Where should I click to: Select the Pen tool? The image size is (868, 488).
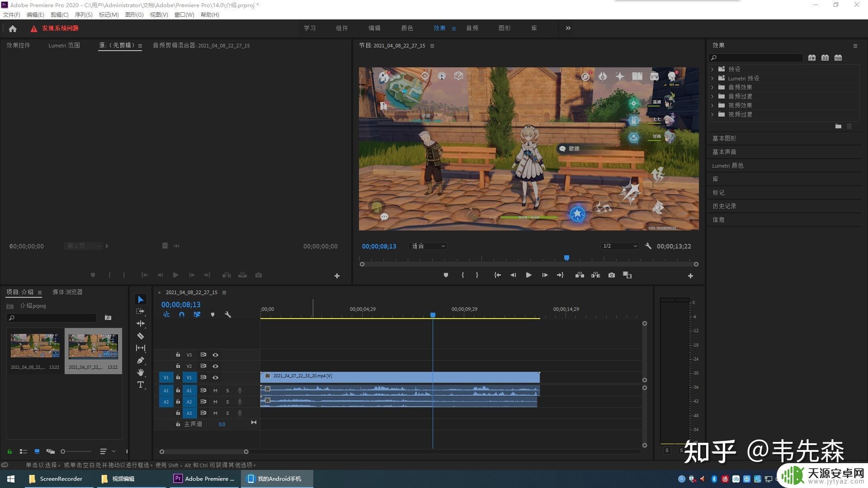tap(140, 360)
